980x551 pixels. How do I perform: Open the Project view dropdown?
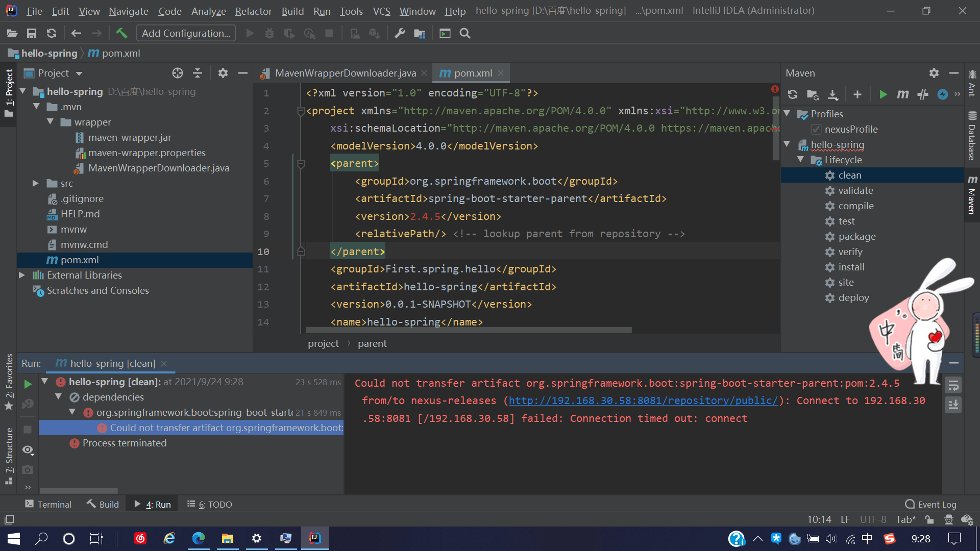point(79,73)
